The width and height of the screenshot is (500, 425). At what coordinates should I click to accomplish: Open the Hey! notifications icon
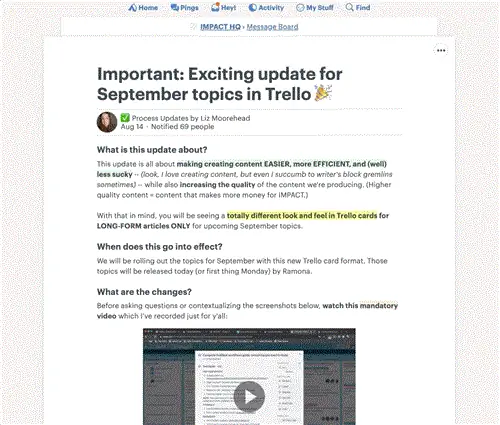pos(215,7)
